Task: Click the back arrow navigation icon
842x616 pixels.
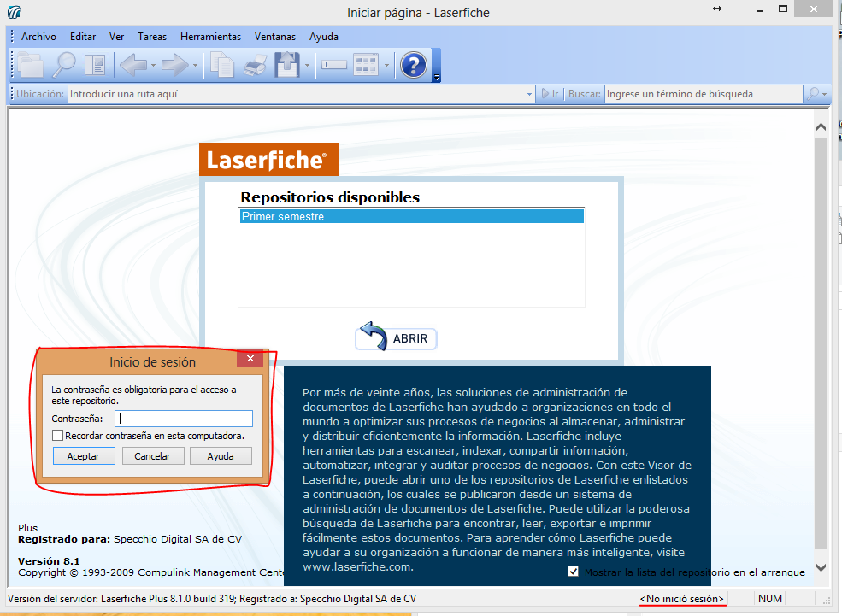Action: click(x=132, y=65)
